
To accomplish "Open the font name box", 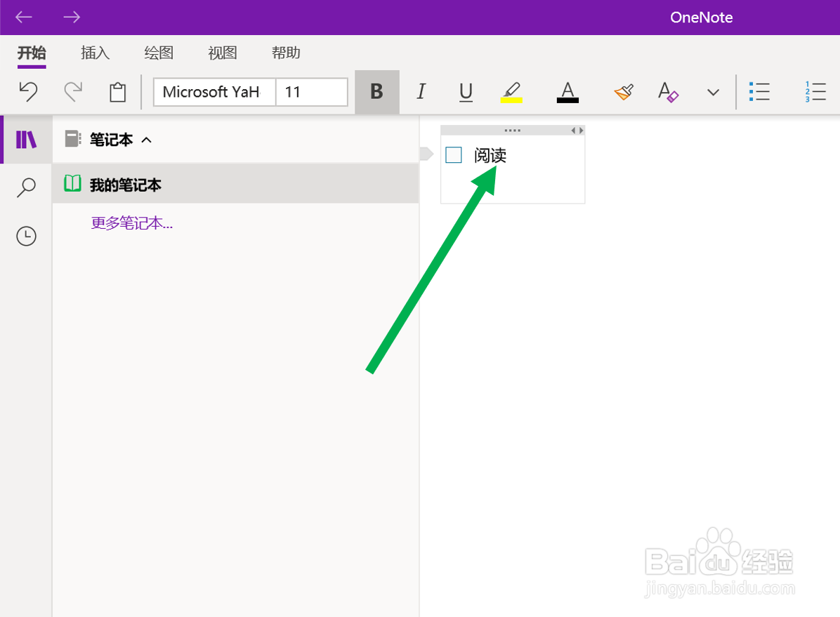I will point(214,92).
